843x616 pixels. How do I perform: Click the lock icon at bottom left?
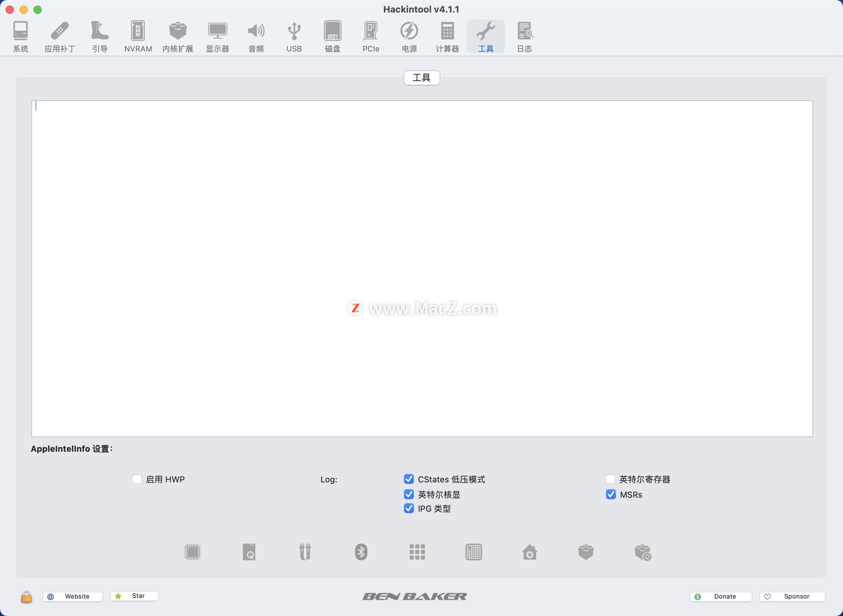pyautogui.click(x=26, y=596)
